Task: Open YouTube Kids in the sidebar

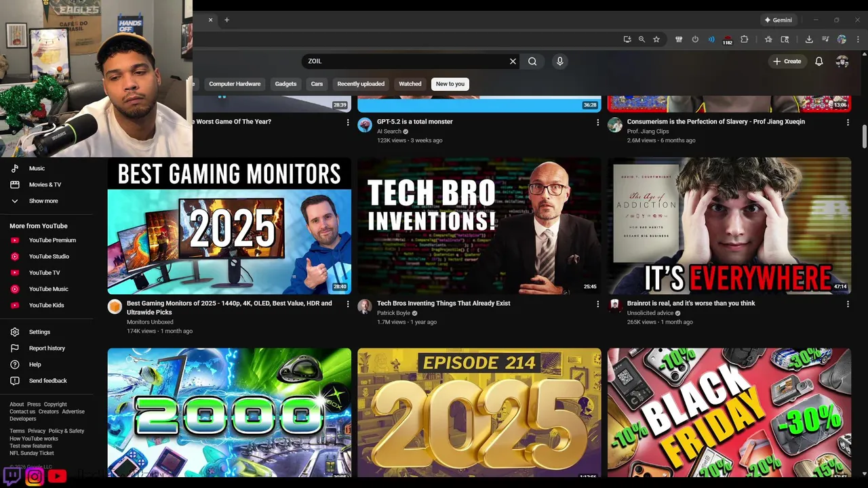Action: pos(46,305)
